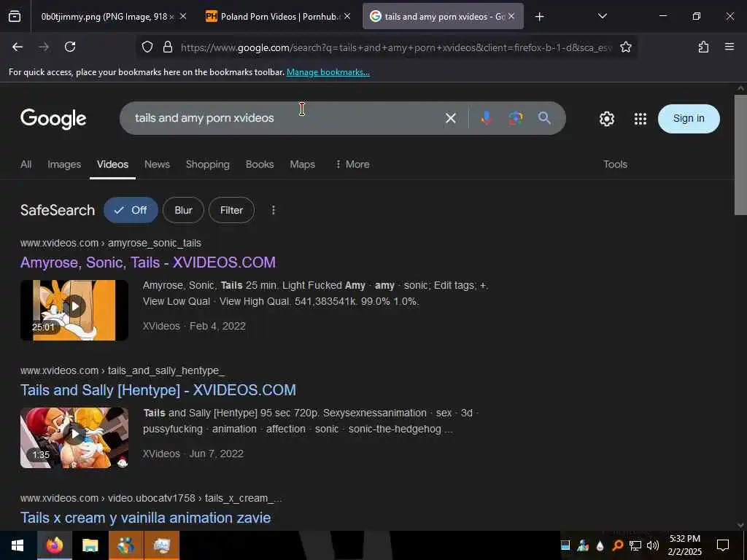Open the Windows notification center icon
747x560 pixels.
coord(723,545)
